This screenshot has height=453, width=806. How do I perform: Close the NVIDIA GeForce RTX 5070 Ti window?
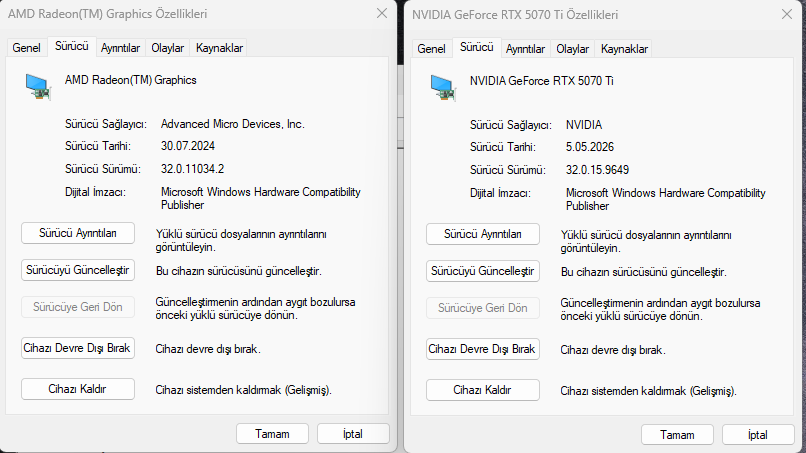(787, 14)
